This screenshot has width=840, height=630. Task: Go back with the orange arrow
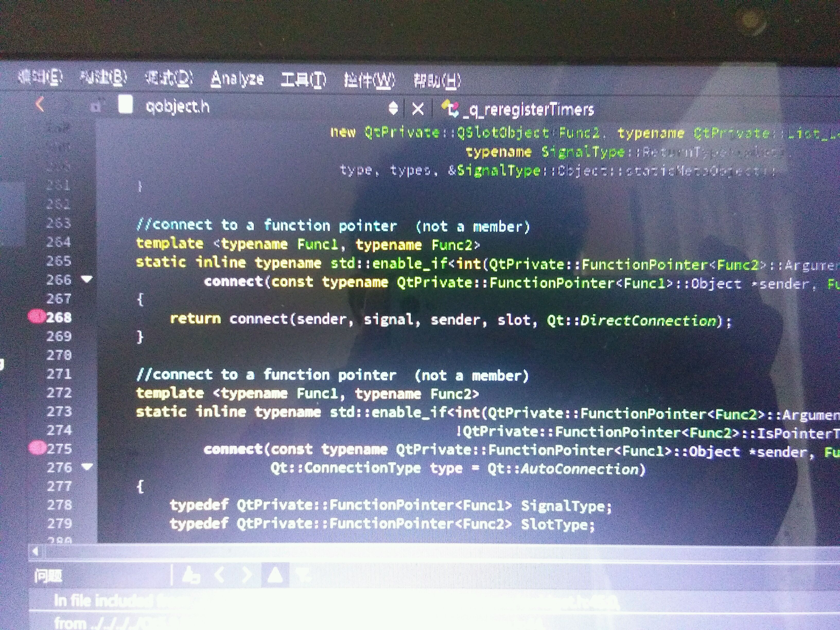pos(40,104)
